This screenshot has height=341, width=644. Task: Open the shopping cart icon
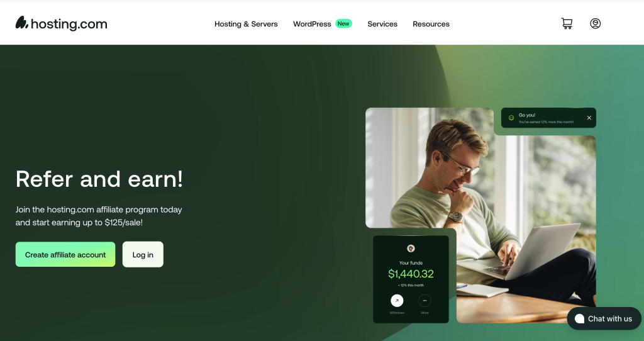[567, 23]
